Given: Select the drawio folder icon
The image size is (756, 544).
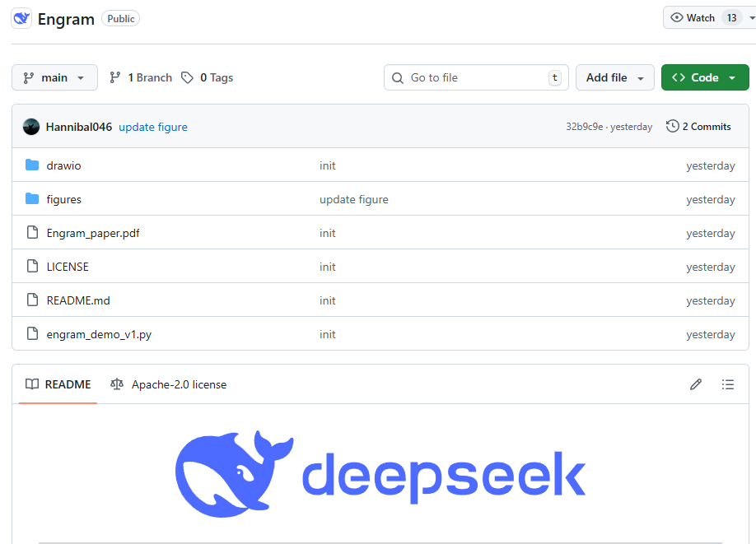Looking at the screenshot, I should (32, 165).
